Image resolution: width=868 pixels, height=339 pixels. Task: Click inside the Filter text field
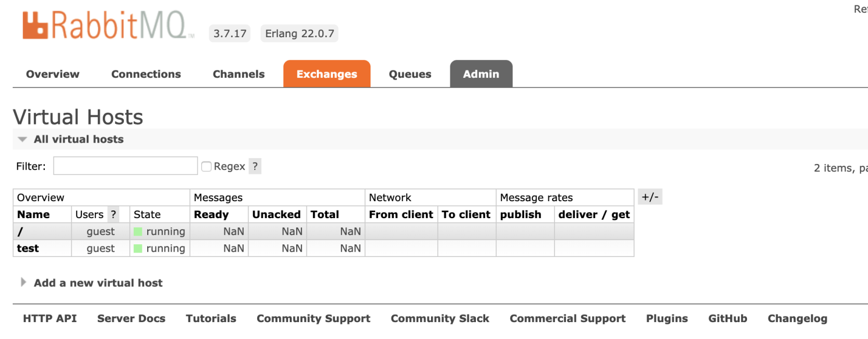(x=126, y=166)
